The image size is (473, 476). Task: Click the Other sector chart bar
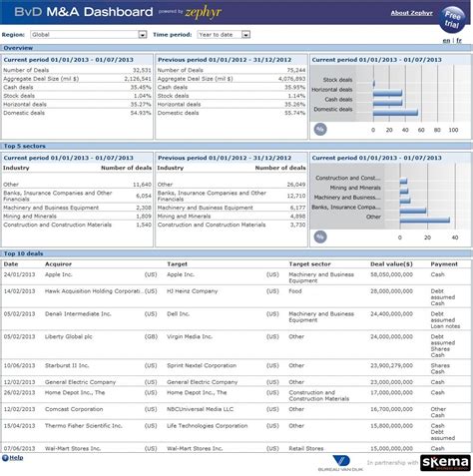point(425,221)
